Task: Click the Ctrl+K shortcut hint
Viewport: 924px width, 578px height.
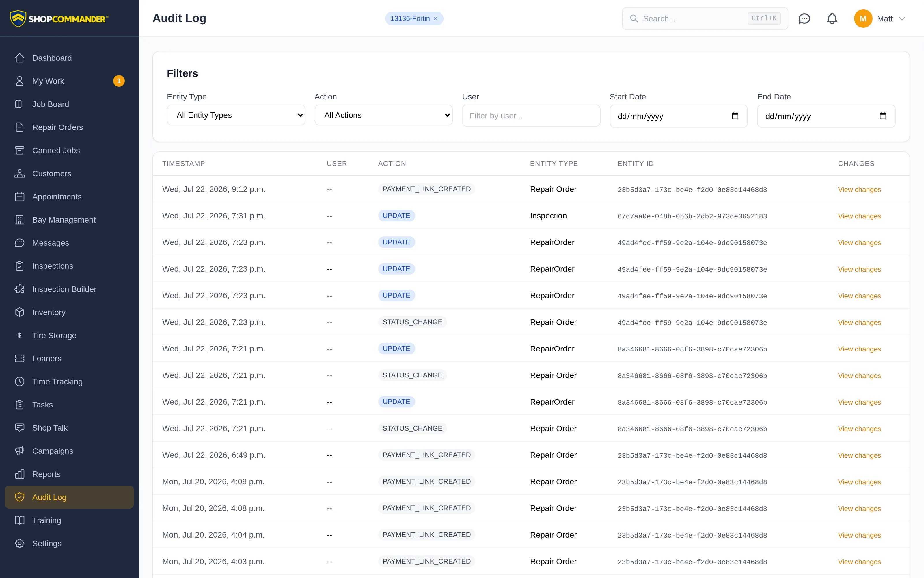Action: pyautogui.click(x=764, y=18)
